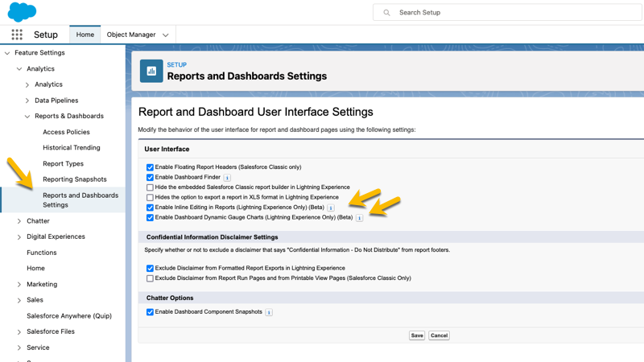Viewport: 644px width, 362px height.
Task: Expand the Marketing node
Action: pos(19,285)
